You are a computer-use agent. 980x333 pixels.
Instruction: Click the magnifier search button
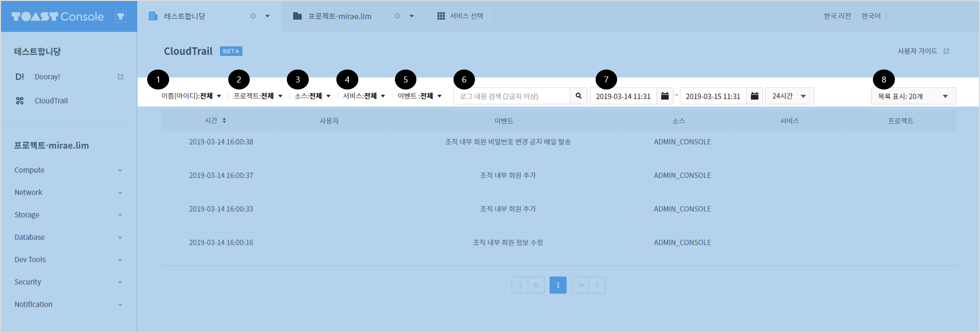coord(579,96)
